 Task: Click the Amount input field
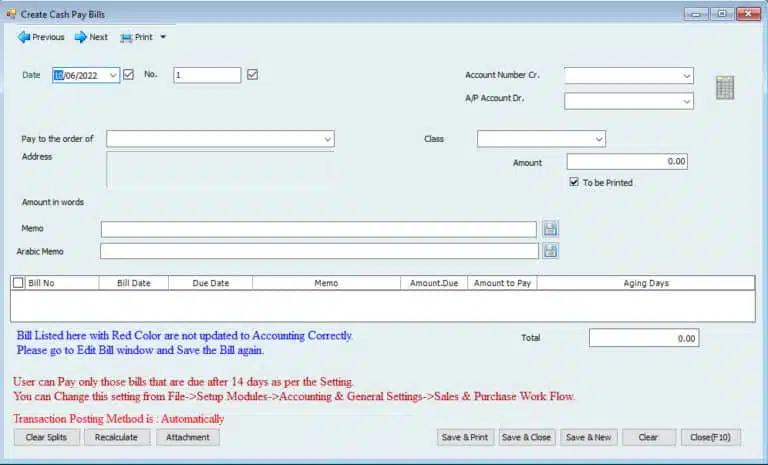pos(627,162)
